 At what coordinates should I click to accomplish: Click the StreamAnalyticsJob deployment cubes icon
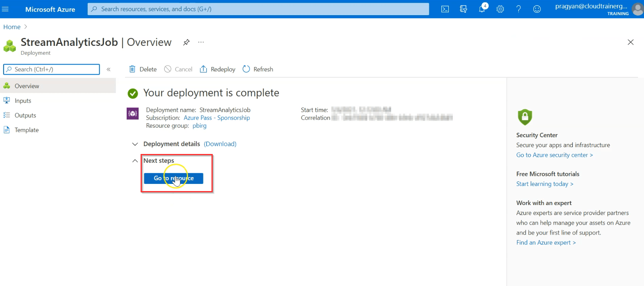click(x=10, y=46)
